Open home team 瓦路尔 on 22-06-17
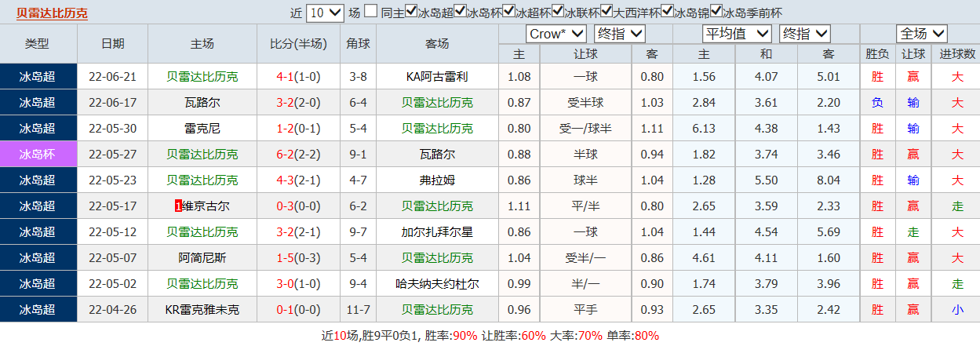The image size is (980, 346). click(202, 103)
